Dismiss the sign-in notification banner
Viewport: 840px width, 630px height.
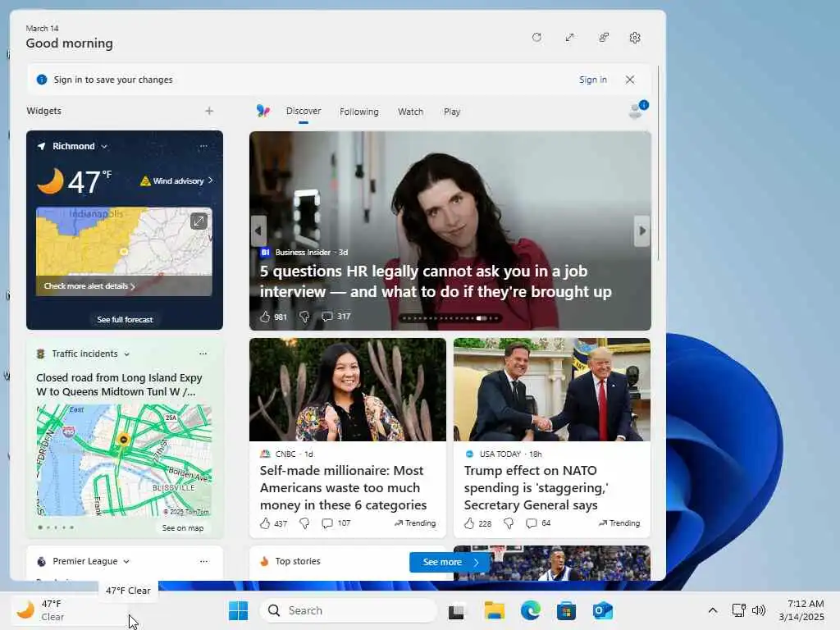point(630,80)
